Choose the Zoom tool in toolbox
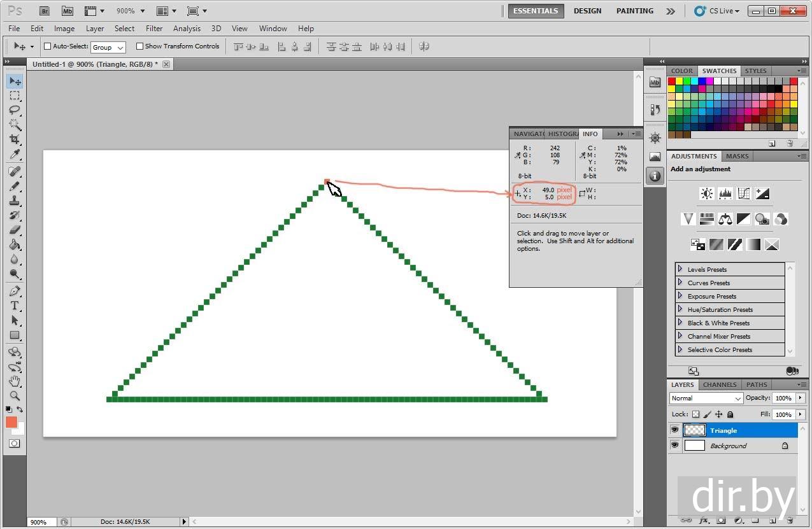Viewport: 812px width, 529px height. coord(15,396)
